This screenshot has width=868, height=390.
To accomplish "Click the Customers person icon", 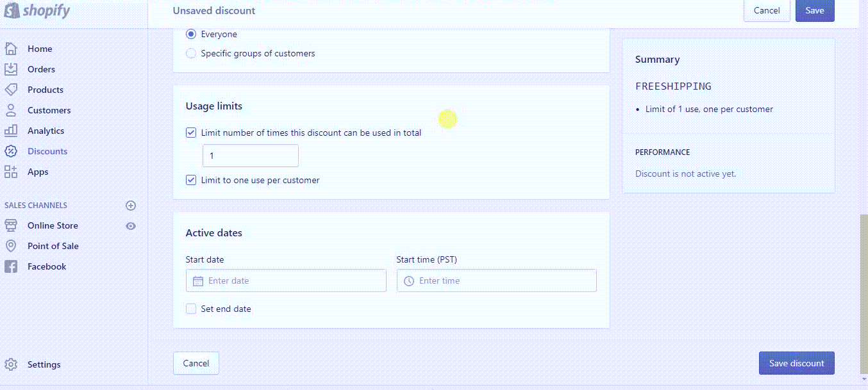I will (x=11, y=110).
